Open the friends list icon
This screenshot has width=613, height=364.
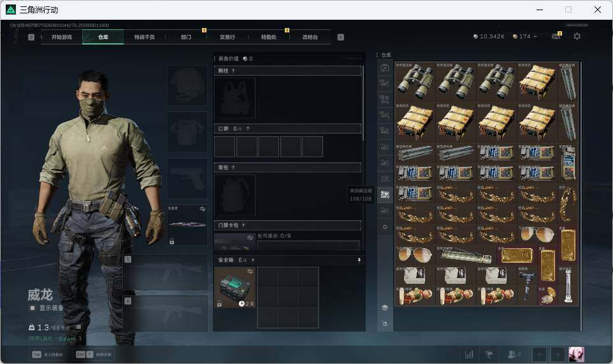coord(514,354)
